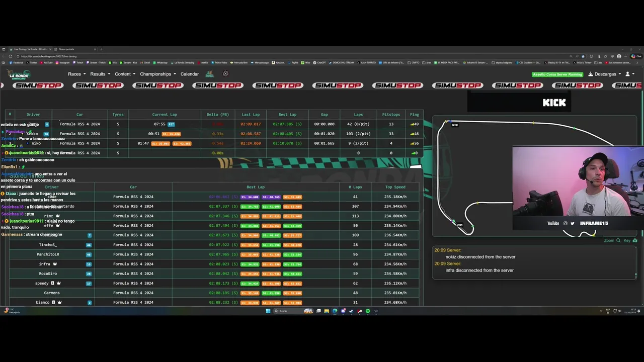Click the nokiz disconnected chat message
The width and height of the screenshot is (644, 362).
coord(480,257)
